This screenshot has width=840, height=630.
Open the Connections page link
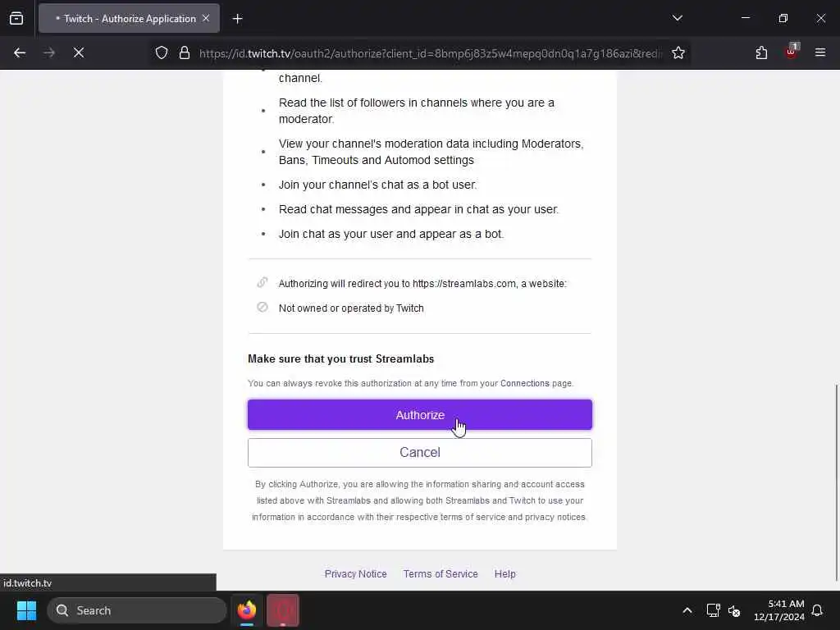pyautogui.click(x=524, y=384)
